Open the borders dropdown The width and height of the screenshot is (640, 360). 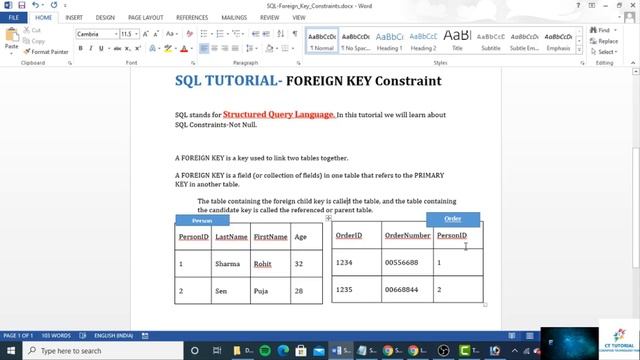293,49
